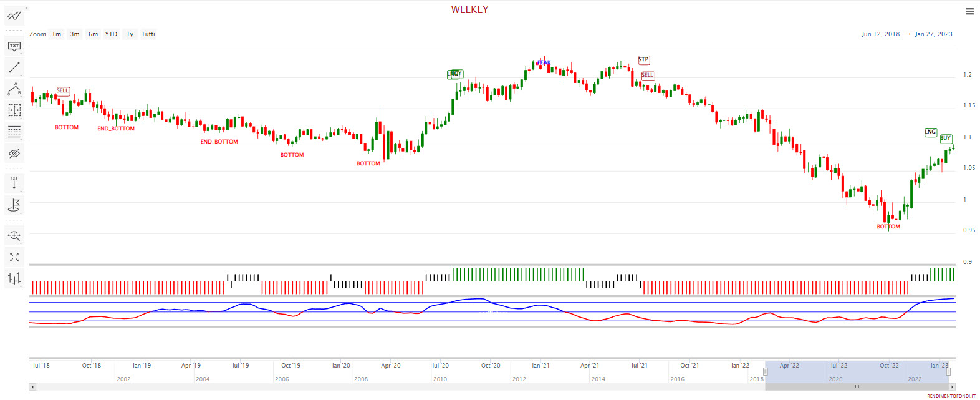Open the indicators tool in sidebar
980x400 pixels.
(14, 15)
